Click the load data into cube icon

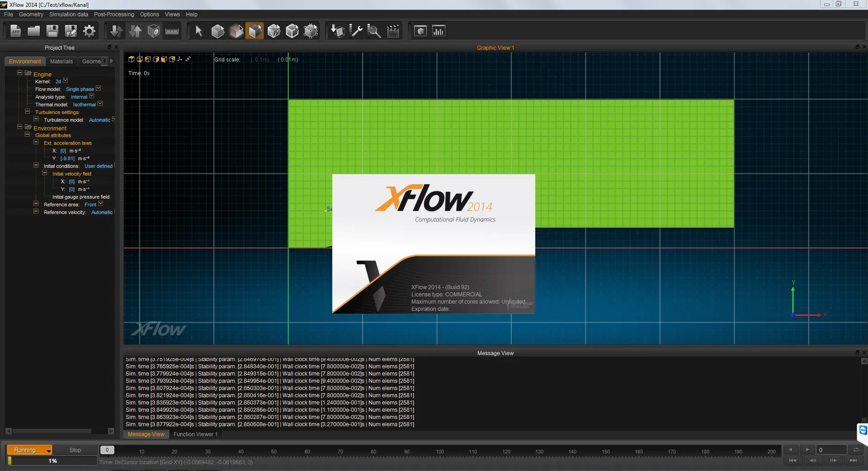tap(337, 31)
